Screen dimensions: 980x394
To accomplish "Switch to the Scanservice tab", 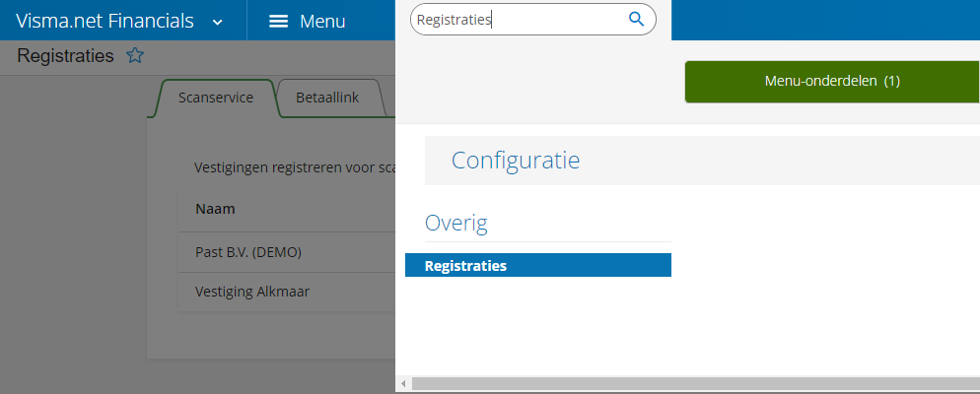I will (216, 98).
